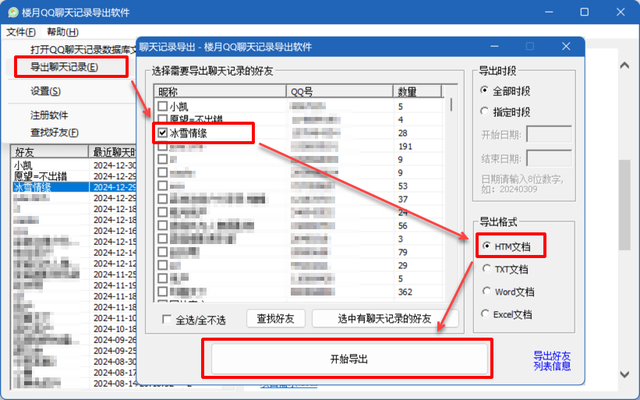Screen dimensions: 640x400
Task: Open the 帮助(H) menu
Action: (x=62, y=32)
